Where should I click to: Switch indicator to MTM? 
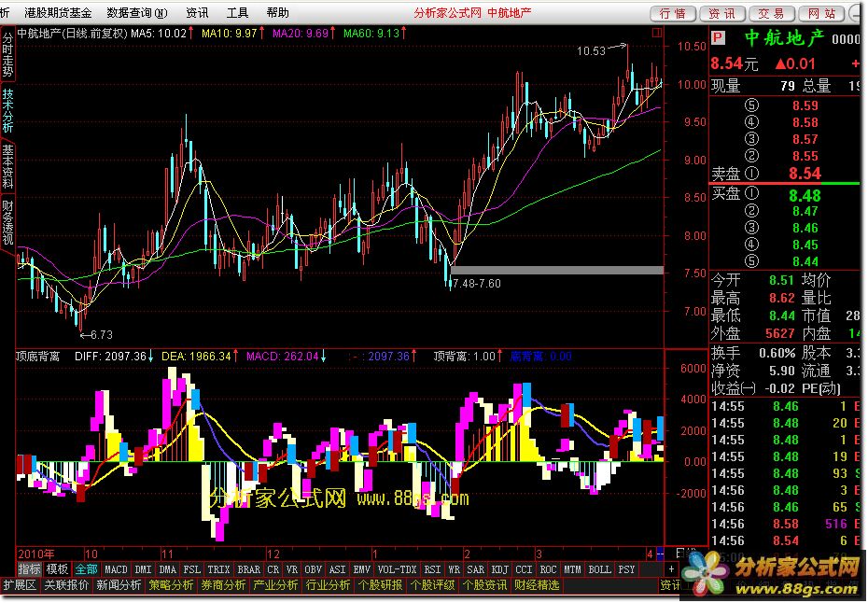(x=572, y=569)
